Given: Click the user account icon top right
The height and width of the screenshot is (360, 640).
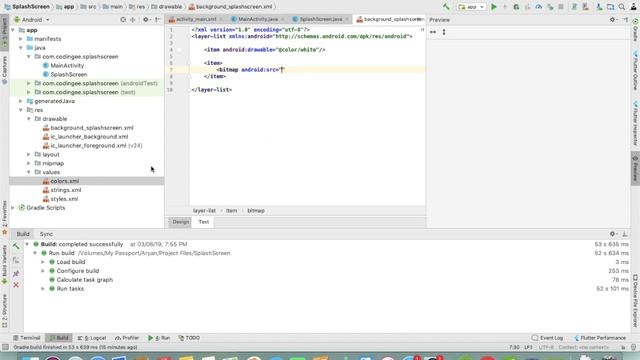Looking at the screenshot, I should pyautogui.click(x=633, y=7).
